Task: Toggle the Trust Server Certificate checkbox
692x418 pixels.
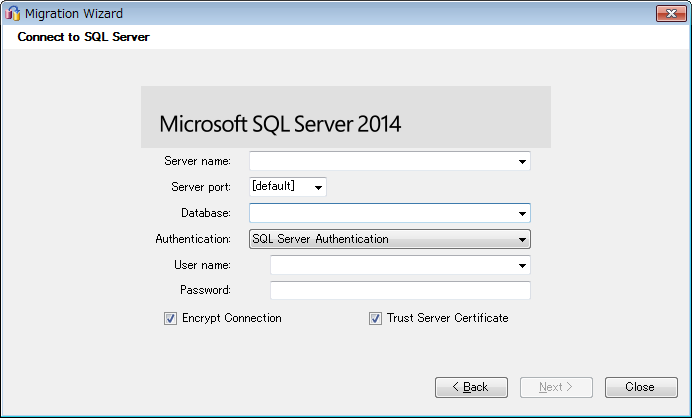Action: (375, 318)
